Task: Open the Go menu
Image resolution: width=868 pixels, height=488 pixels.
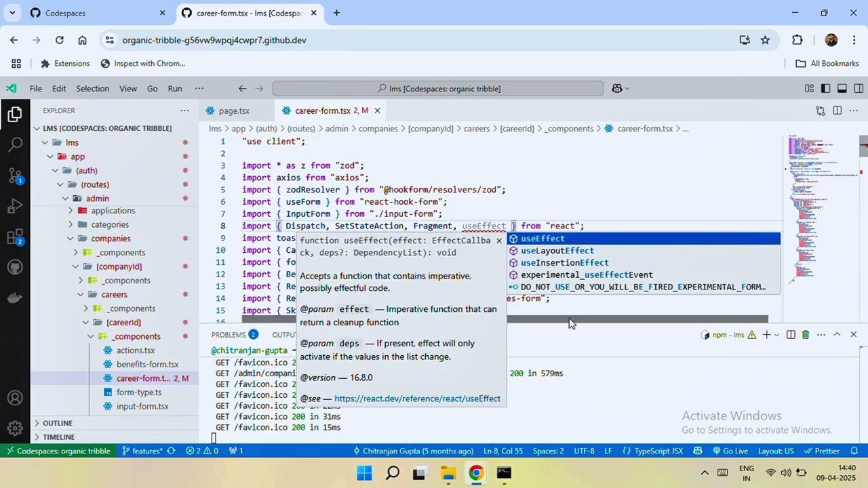Action: click(153, 89)
